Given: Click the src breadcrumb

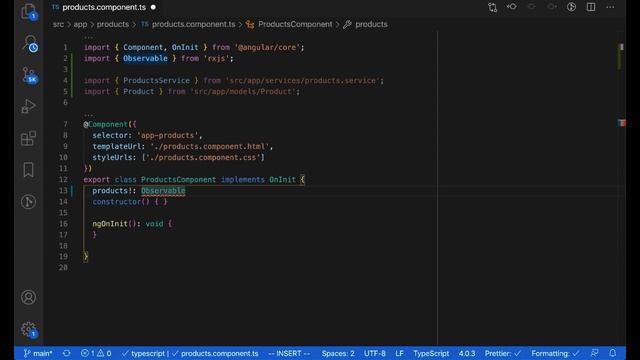Looking at the screenshot, I should 58,24.
